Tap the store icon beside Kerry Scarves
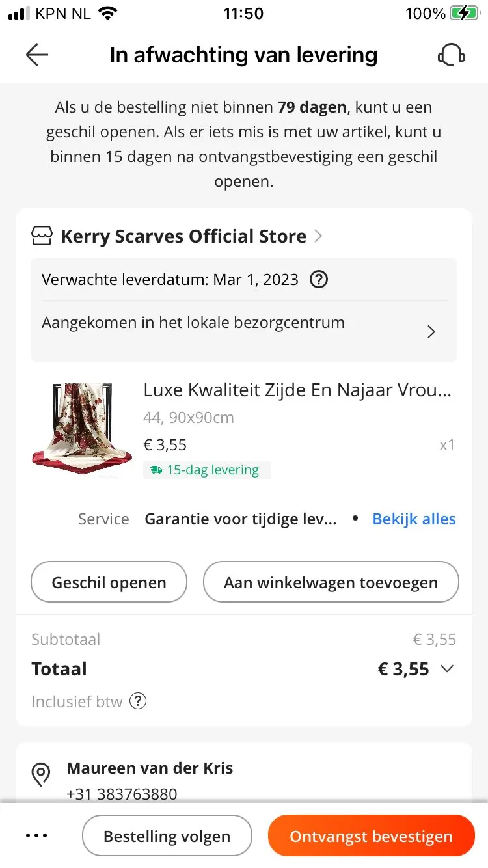This screenshot has height=868, width=488. (42, 236)
